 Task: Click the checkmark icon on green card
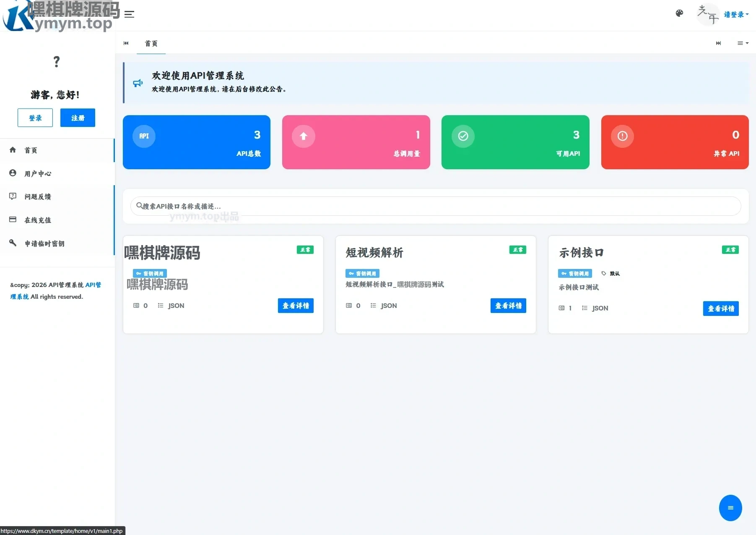point(463,136)
